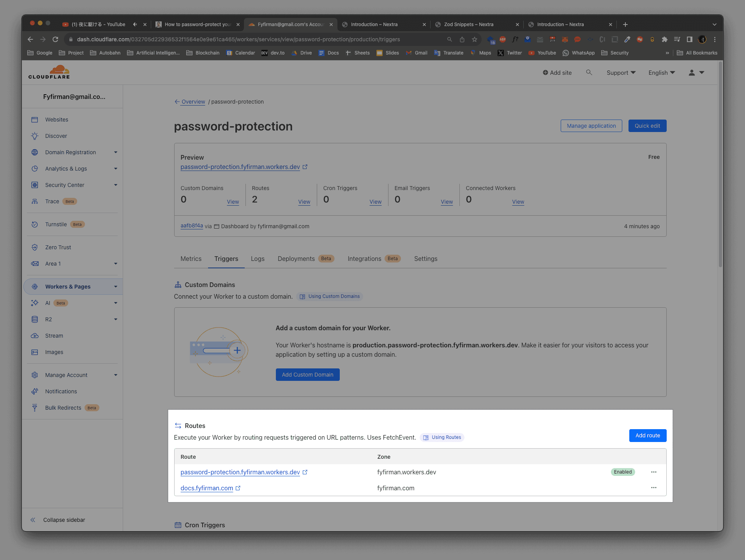Open the Trace beta item
The image size is (745, 560).
point(52,201)
